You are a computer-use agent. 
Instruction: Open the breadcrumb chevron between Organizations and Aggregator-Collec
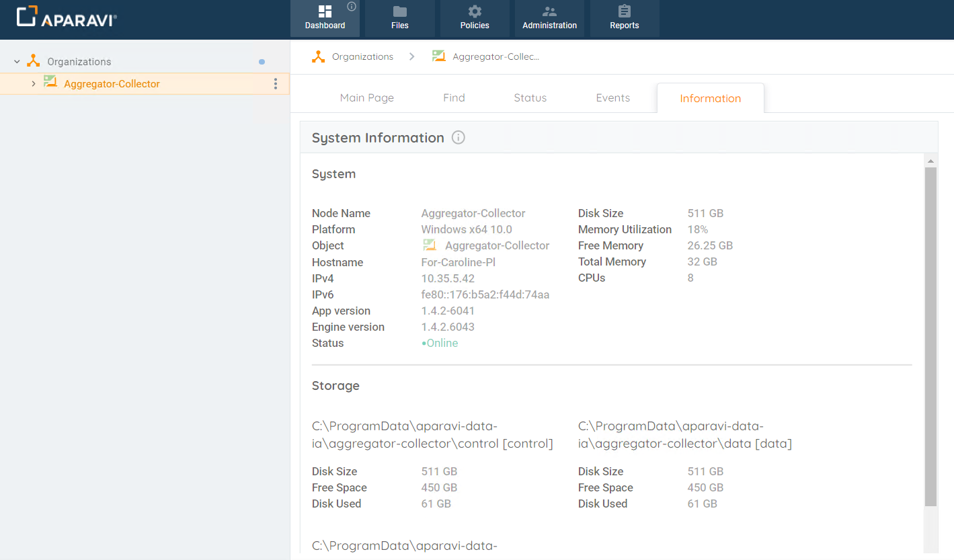click(x=411, y=56)
